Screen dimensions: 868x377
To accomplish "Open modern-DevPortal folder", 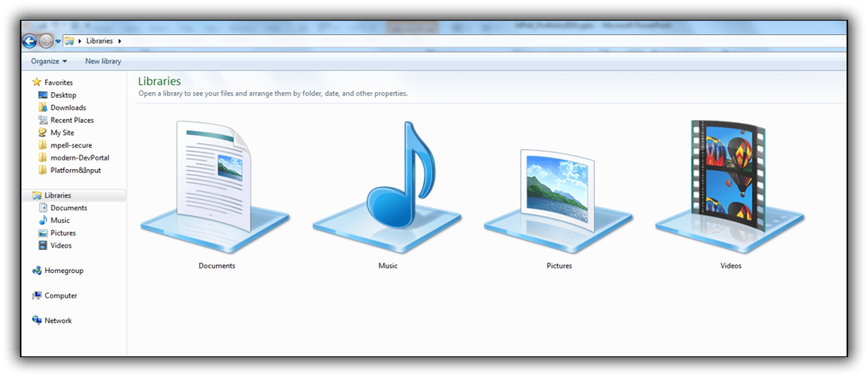I will (x=79, y=158).
